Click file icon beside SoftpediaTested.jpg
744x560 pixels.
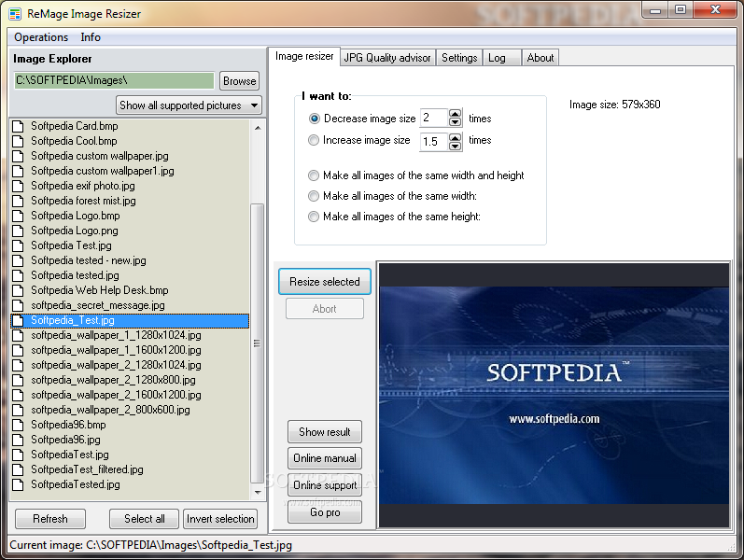click(18, 484)
